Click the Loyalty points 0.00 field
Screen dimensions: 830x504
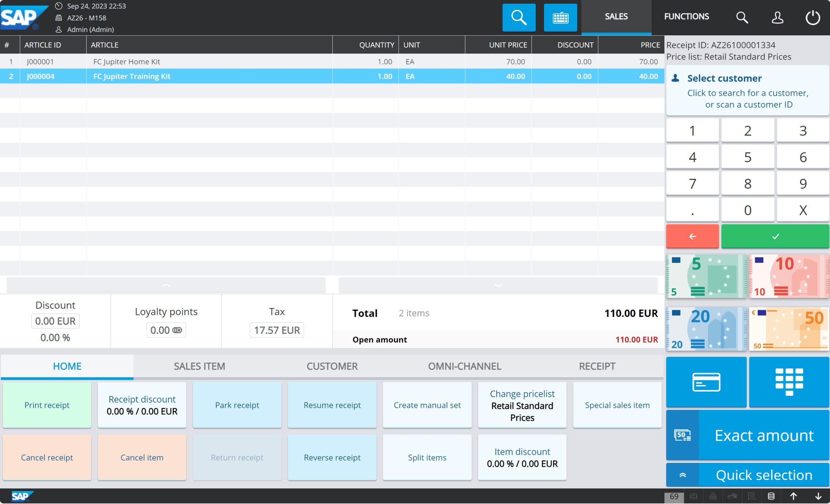coord(166,330)
